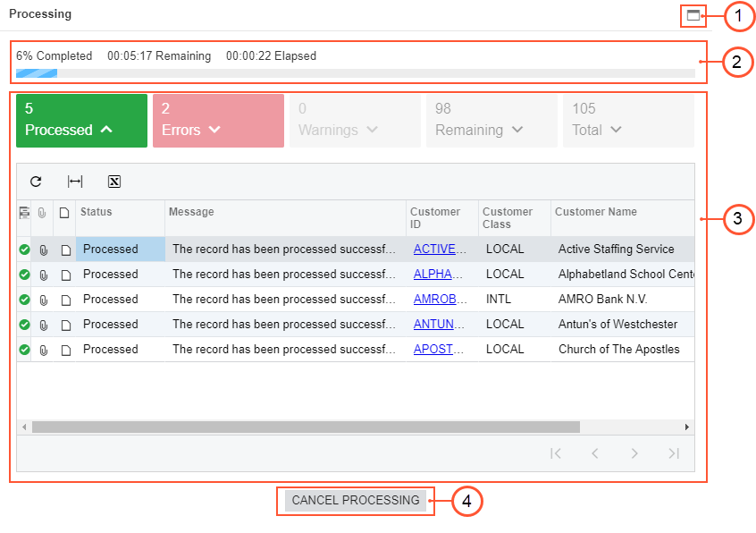Expand the Processed status tab
Image resolution: width=756 pixels, height=533 pixels.
(81, 121)
